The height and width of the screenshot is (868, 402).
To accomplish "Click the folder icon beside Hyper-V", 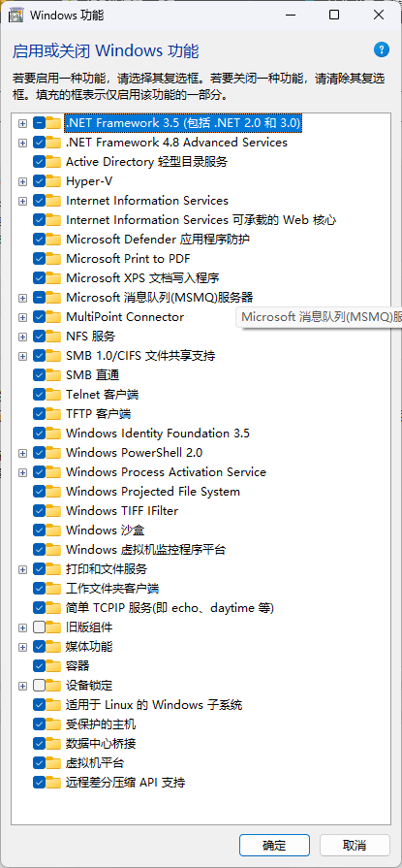I will 53,181.
